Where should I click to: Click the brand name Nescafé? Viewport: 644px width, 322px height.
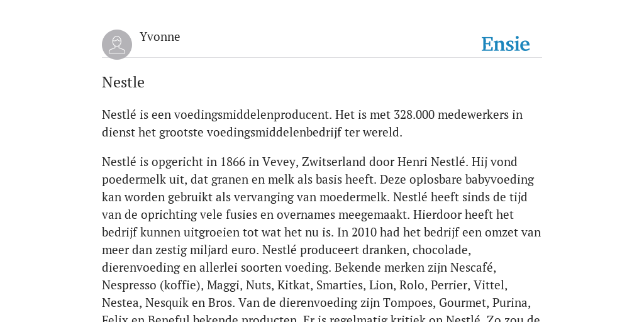tap(473, 268)
